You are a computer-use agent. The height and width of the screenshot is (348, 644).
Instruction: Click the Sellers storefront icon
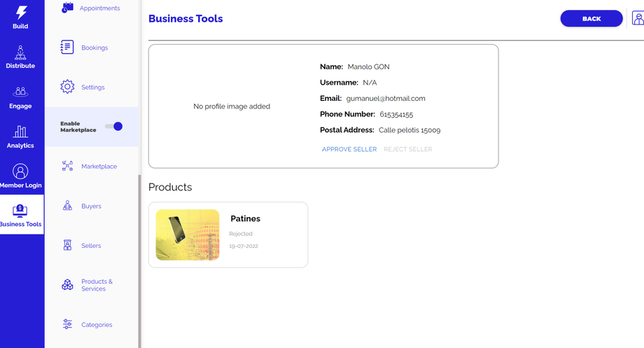67,245
